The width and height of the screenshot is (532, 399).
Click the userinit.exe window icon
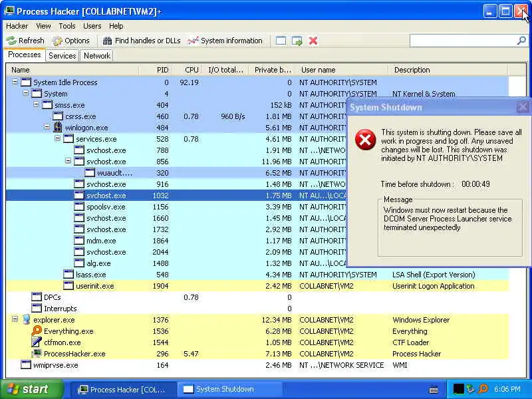point(68,286)
